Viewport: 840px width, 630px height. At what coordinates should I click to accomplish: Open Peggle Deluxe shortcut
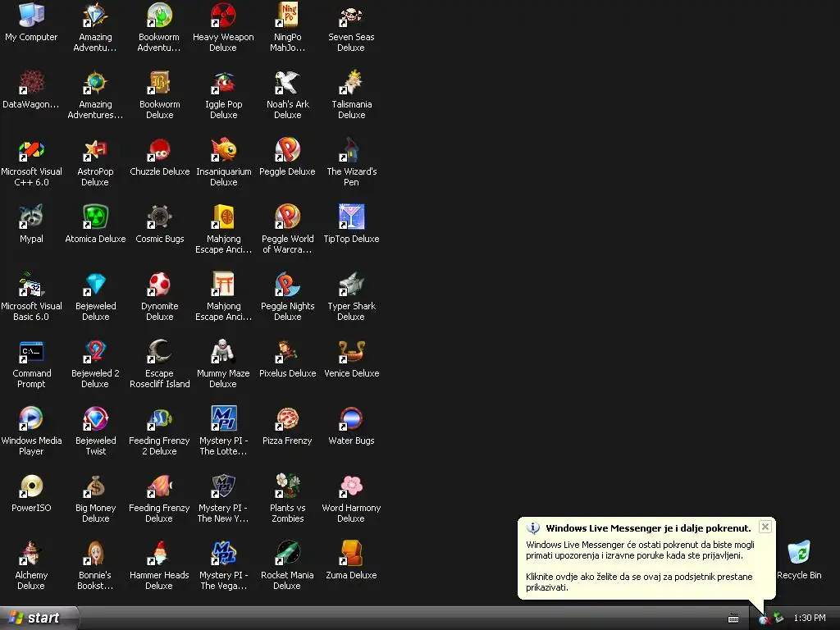point(287,149)
